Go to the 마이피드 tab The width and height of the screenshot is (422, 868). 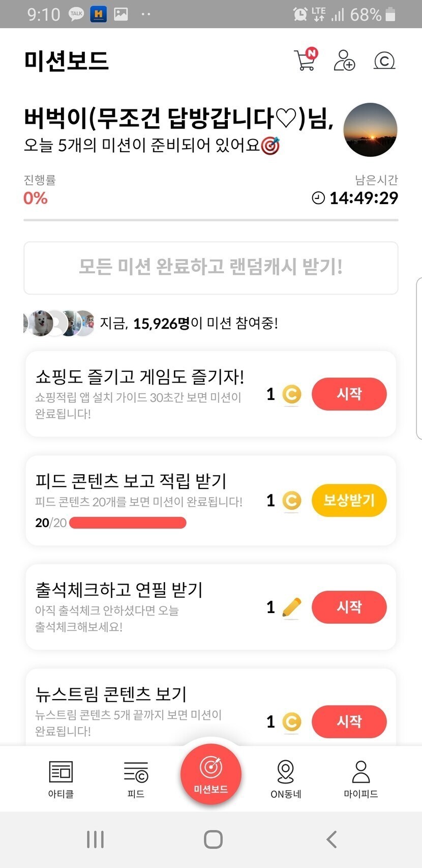tap(361, 778)
